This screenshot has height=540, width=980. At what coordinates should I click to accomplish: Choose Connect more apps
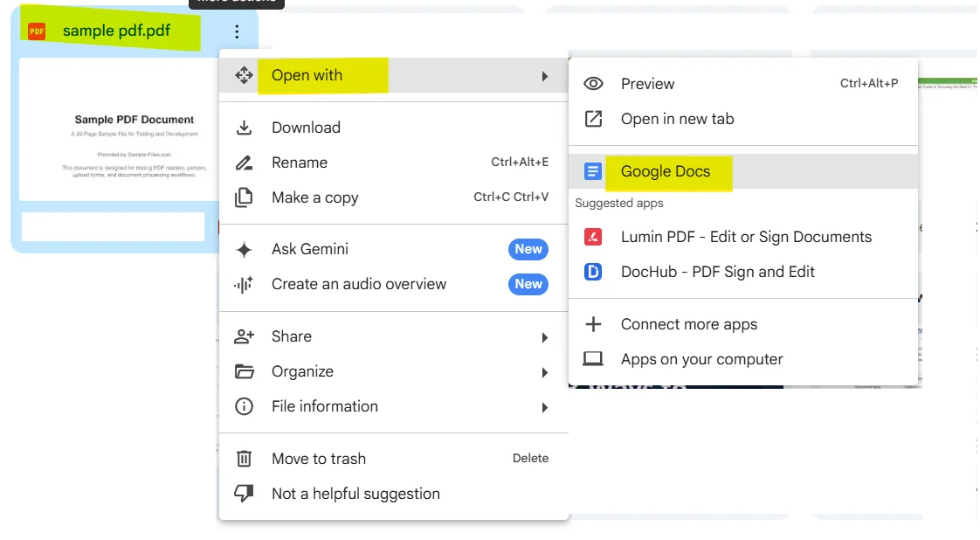[x=743, y=324]
